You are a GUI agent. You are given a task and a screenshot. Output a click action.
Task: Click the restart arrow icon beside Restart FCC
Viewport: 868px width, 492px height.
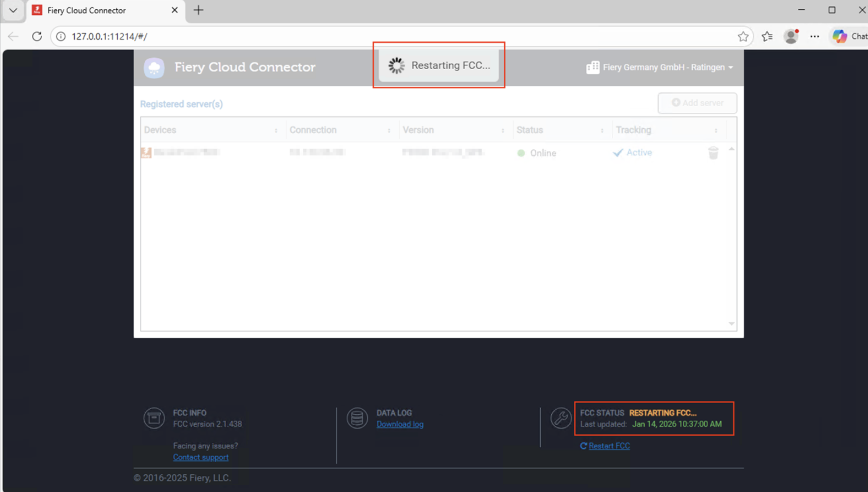click(x=583, y=446)
